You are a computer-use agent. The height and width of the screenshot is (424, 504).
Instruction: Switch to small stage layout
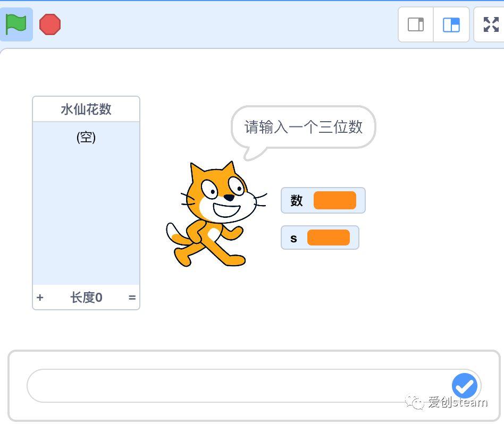coord(416,25)
